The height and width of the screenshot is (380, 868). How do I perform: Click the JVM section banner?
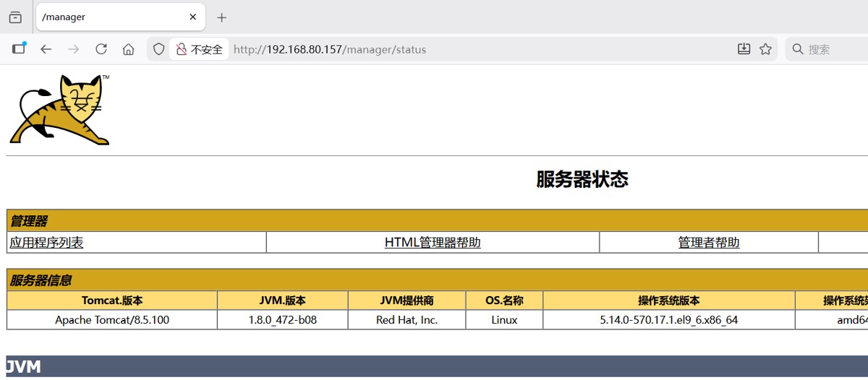click(x=437, y=366)
